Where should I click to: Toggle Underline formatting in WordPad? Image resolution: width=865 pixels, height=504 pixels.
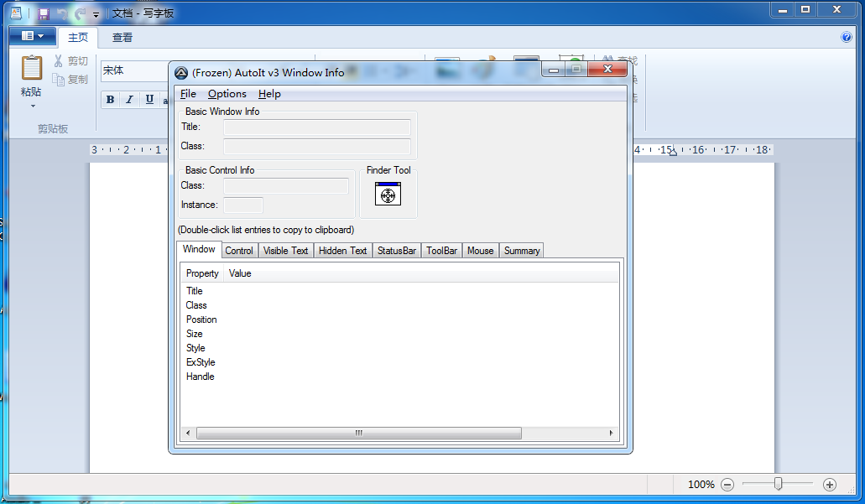(149, 99)
